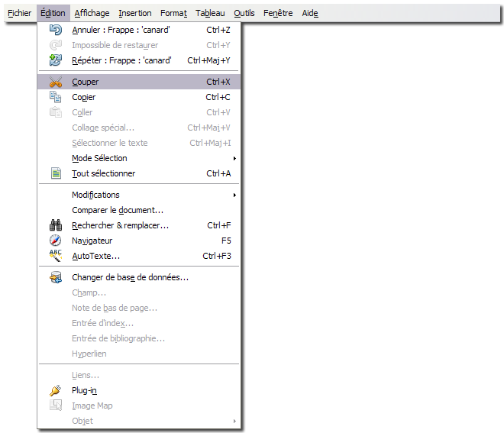The height and width of the screenshot is (433, 504).
Task: Click the compass icon for Navigateur
Action: coord(55,241)
